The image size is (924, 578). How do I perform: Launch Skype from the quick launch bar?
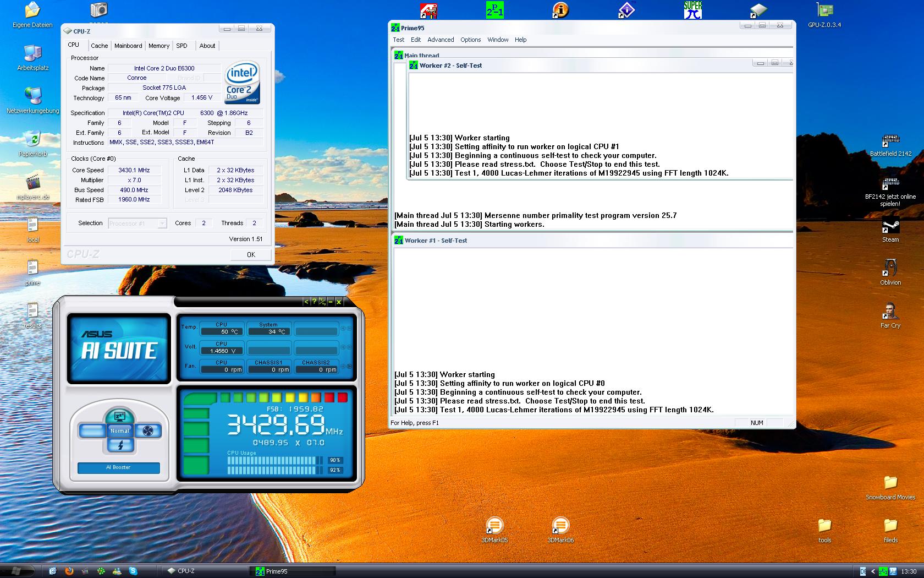133,571
